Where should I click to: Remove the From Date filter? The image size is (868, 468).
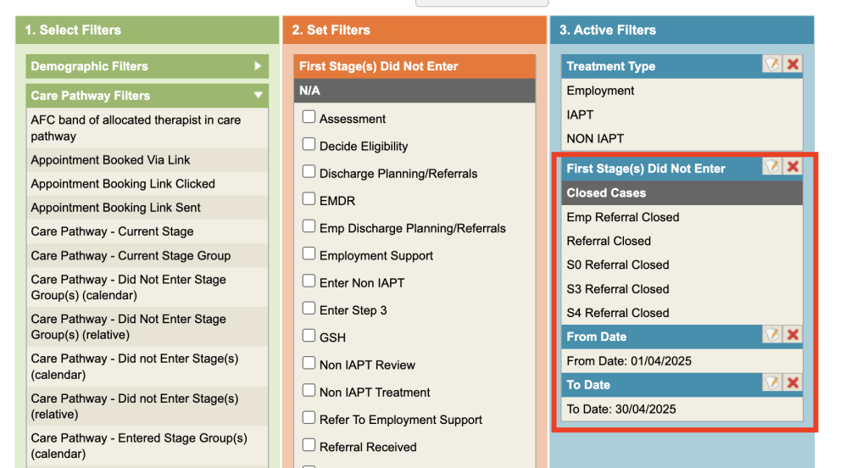click(x=793, y=335)
